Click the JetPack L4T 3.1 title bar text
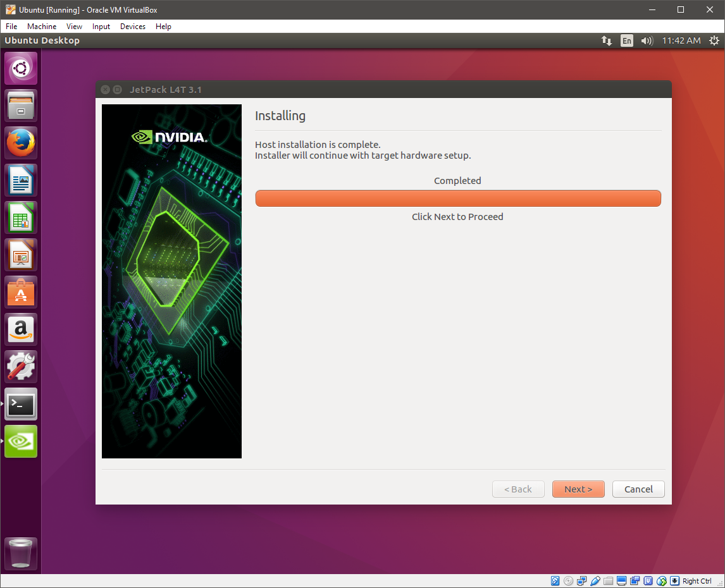The height and width of the screenshot is (588, 725). pos(166,90)
